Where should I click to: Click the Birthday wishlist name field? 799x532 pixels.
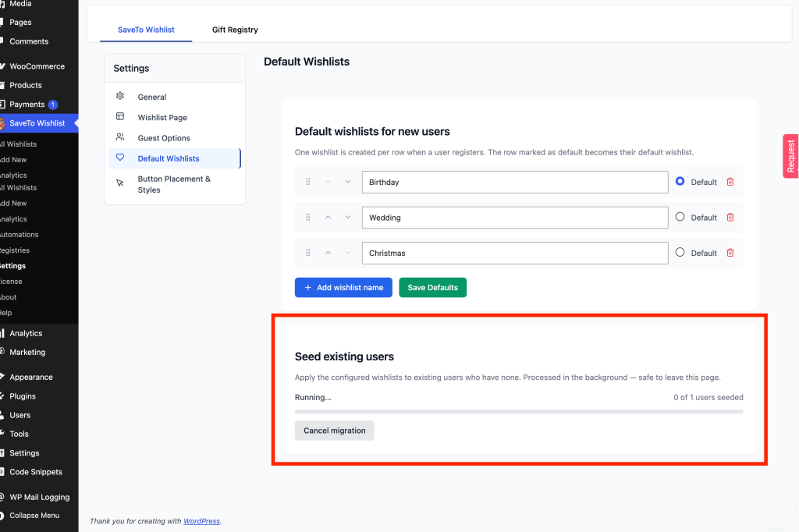tap(515, 182)
